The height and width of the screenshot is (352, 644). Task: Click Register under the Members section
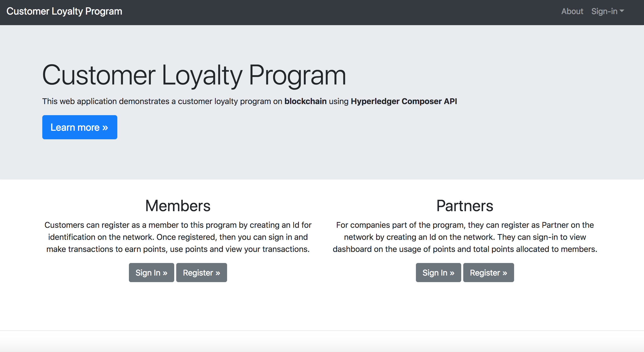pyautogui.click(x=201, y=273)
